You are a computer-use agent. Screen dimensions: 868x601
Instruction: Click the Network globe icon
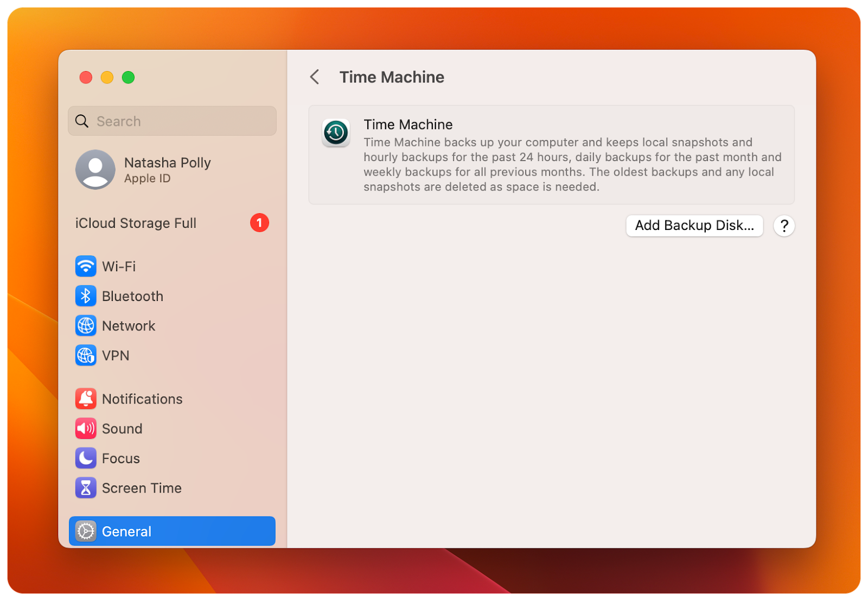(86, 325)
